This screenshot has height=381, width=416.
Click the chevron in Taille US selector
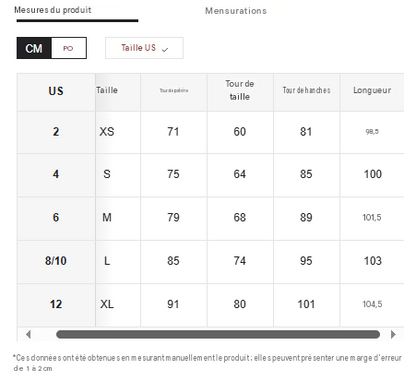point(165,49)
